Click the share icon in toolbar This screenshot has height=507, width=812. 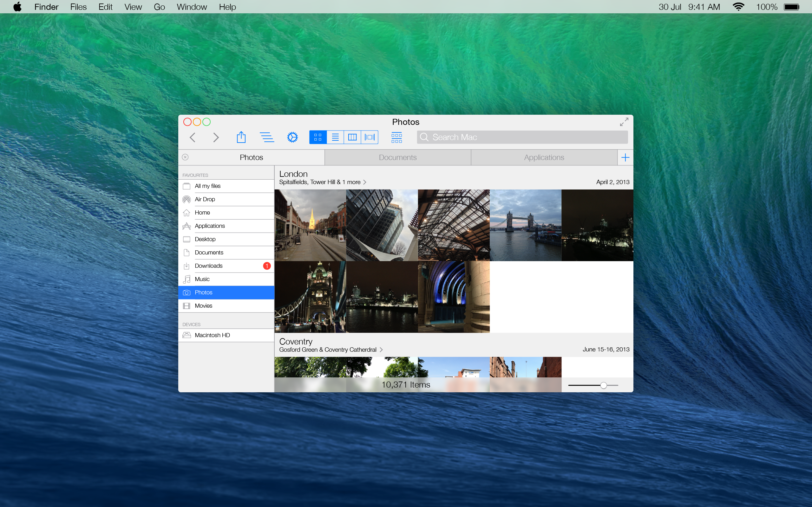[x=241, y=137]
